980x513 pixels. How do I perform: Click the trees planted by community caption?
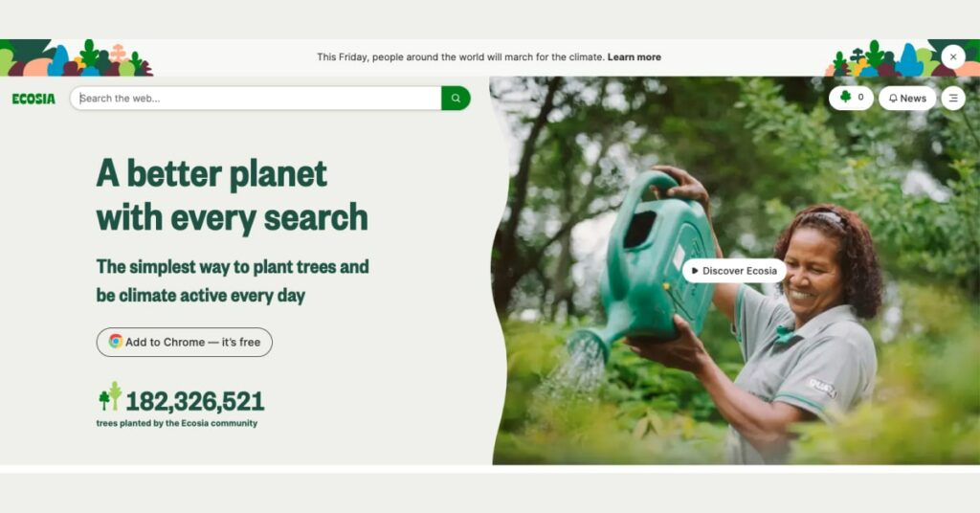point(177,423)
